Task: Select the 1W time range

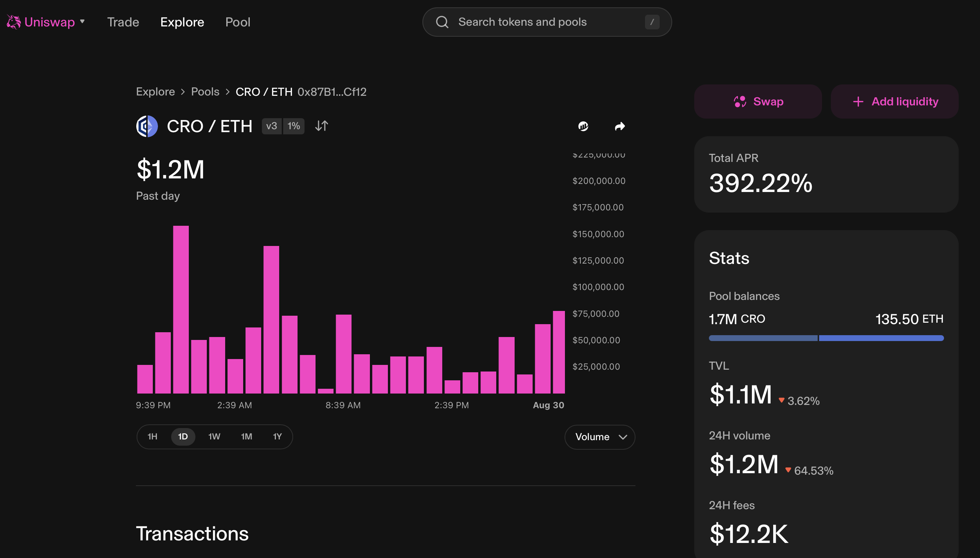Action: coord(214,436)
